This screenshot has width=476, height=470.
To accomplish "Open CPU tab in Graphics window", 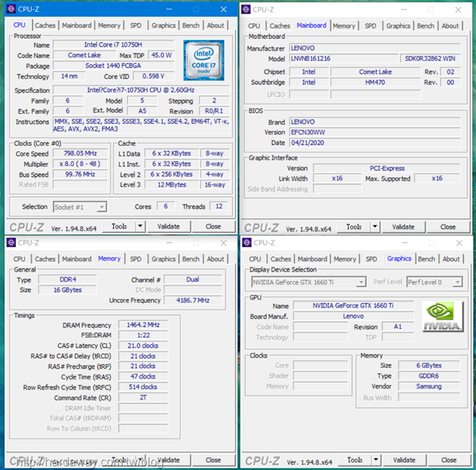I will point(255,259).
